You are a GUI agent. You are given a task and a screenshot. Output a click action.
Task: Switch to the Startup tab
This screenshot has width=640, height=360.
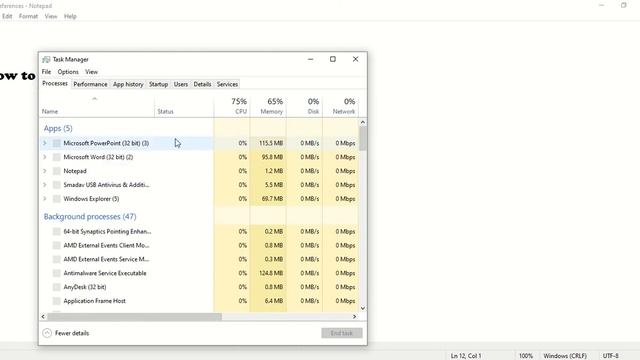point(158,84)
